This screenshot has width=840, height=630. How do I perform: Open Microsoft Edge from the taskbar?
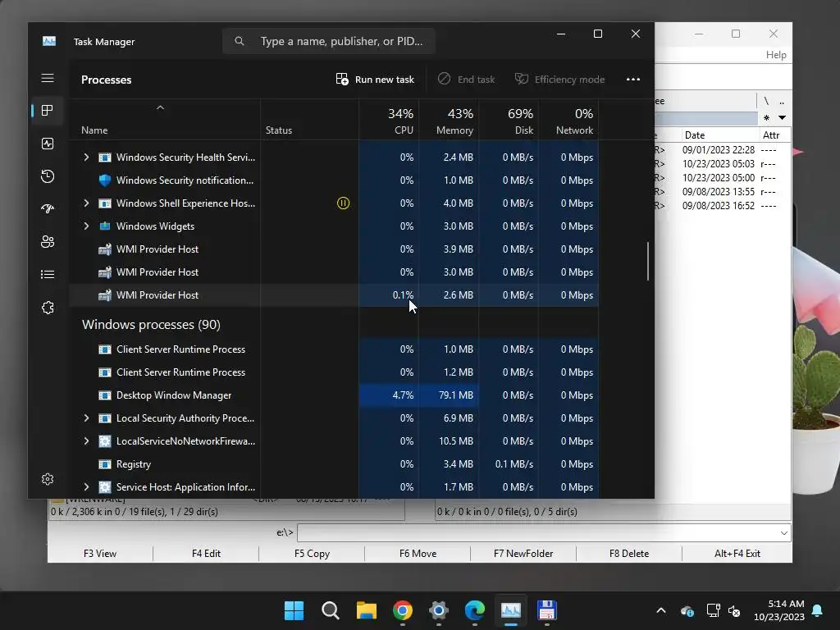tap(475, 610)
